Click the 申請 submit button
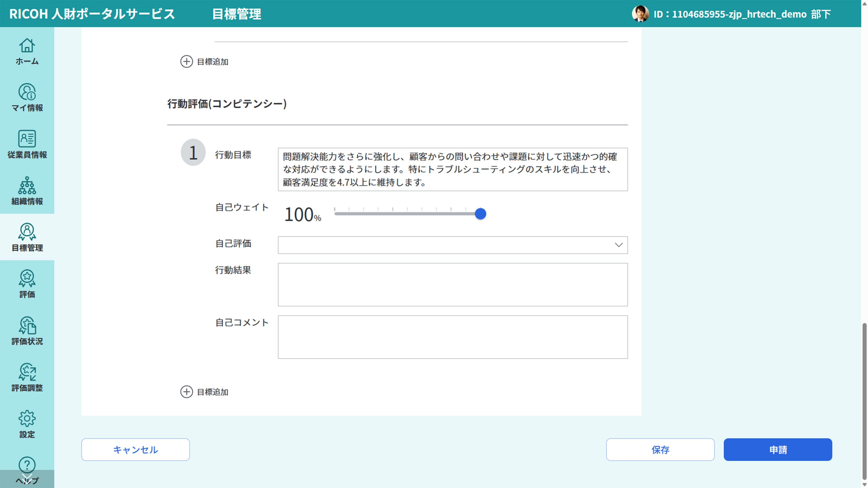The width and height of the screenshot is (868, 488). [778, 449]
